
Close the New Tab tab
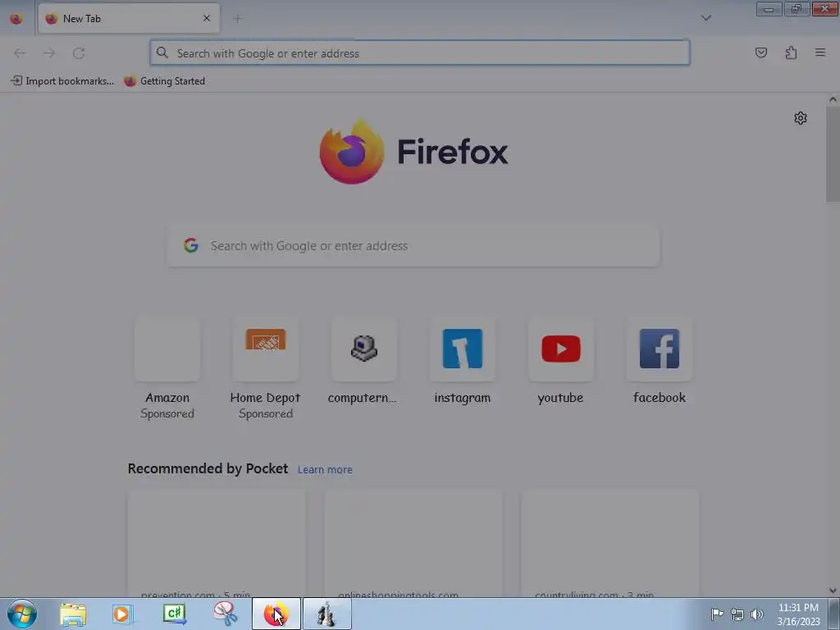(x=207, y=18)
